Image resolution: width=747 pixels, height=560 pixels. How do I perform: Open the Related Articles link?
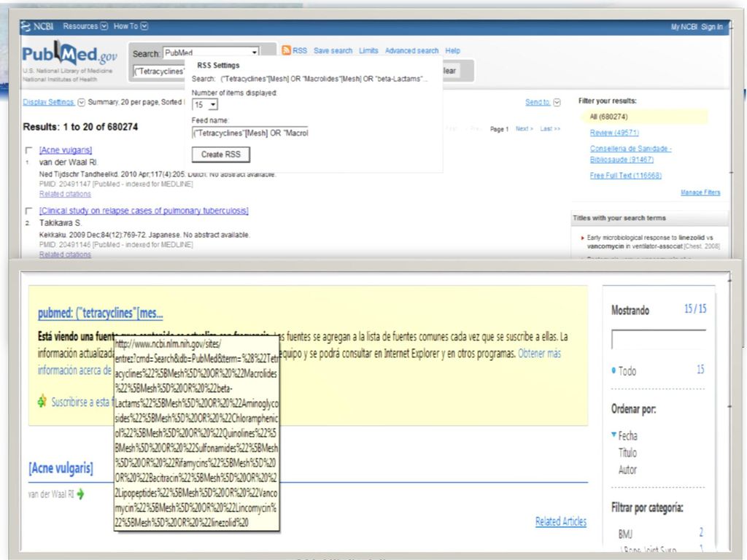[x=561, y=521]
